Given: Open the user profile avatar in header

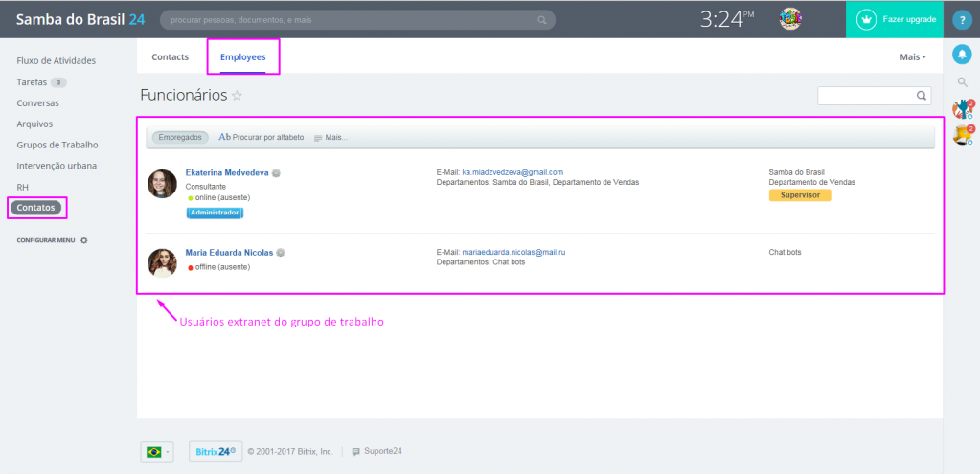Looking at the screenshot, I should tap(790, 19).
